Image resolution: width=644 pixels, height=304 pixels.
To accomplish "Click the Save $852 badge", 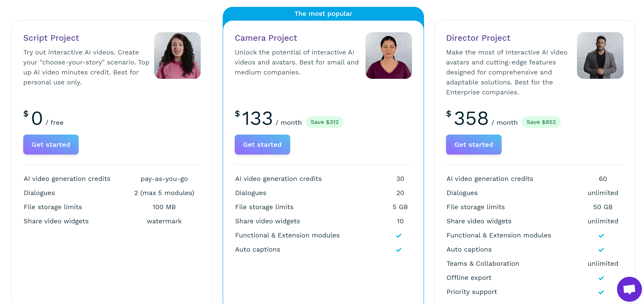I will click(x=541, y=122).
